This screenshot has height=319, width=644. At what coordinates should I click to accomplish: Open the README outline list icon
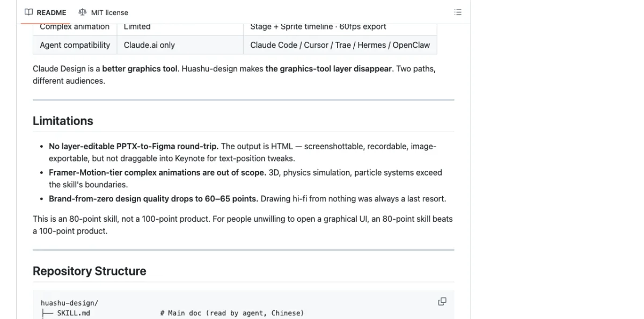pos(458,12)
